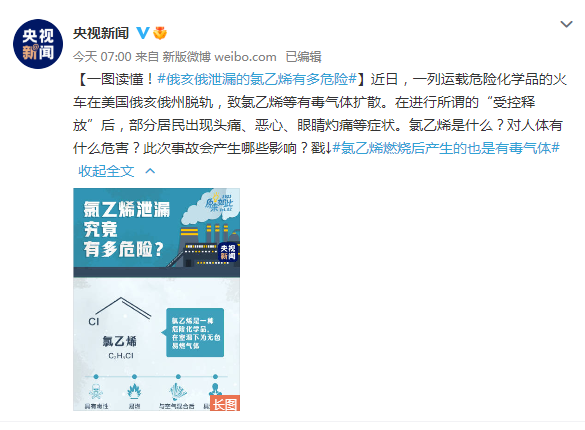
Task: Open the post options chevron menu
Action: point(566,25)
